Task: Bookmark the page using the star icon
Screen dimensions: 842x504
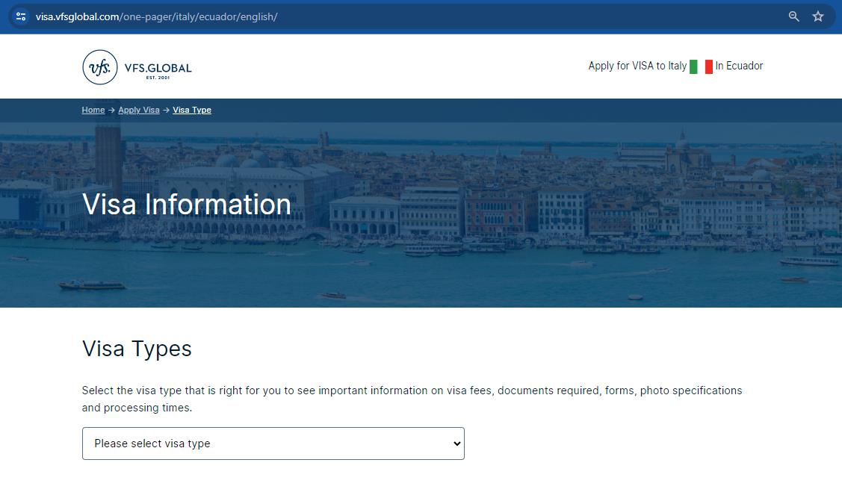Action: (x=818, y=16)
